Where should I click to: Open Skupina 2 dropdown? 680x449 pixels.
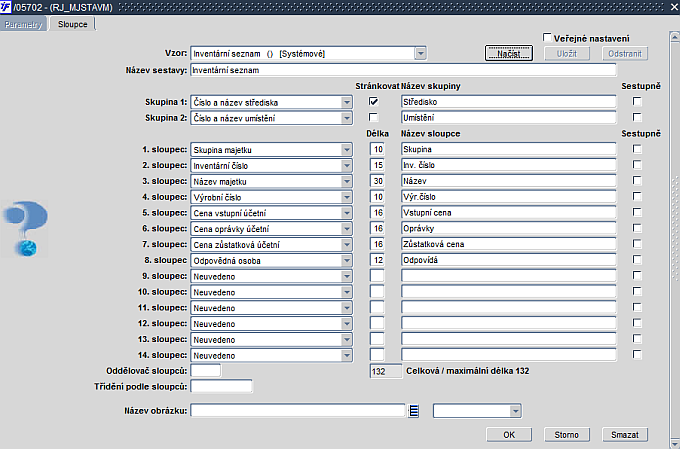tap(347, 118)
